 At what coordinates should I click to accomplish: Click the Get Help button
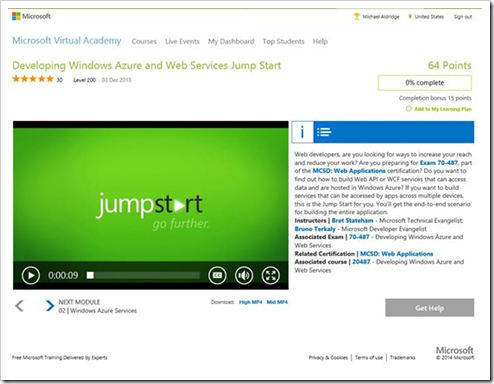430,308
